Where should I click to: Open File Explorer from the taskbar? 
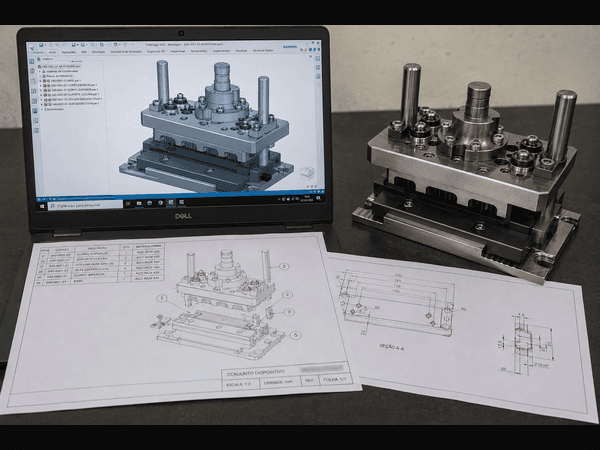coord(139,203)
